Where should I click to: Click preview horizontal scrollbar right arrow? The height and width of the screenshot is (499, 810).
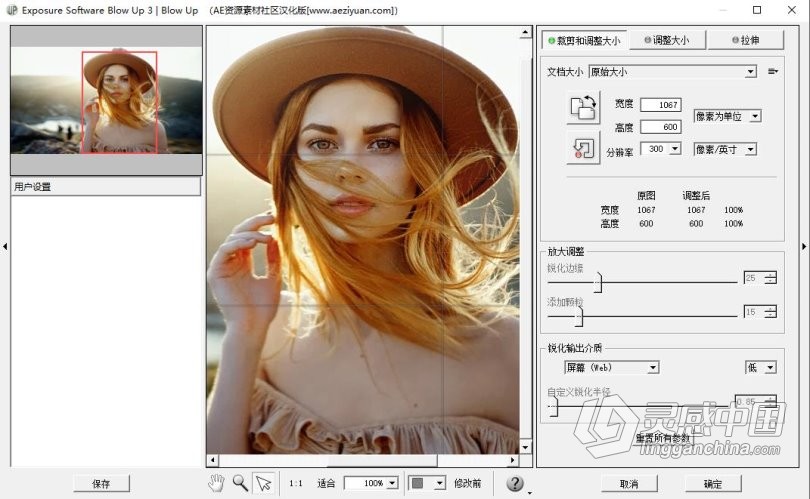(x=512, y=460)
